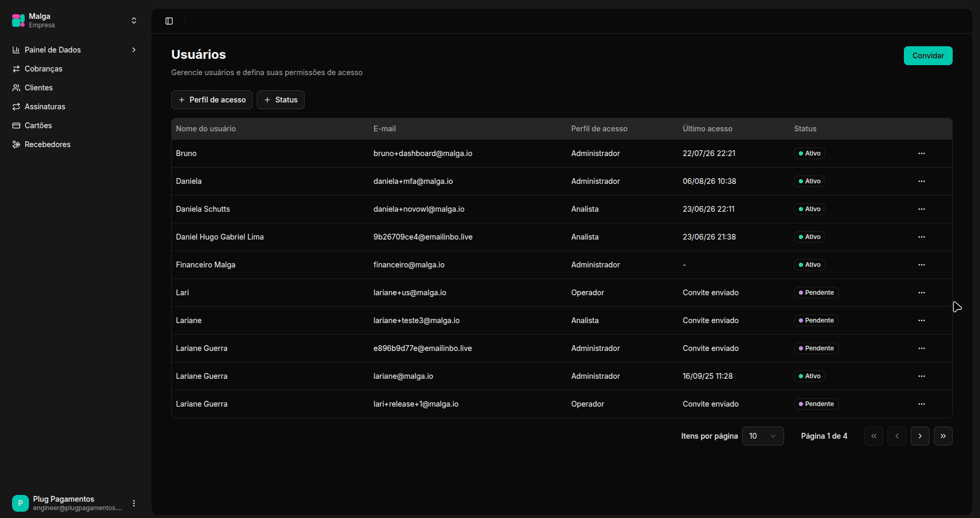The height and width of the screenshot is (518, 980).
Task: Click 9b26709ce4@emailinbo.live email
Action: (423, 237)
